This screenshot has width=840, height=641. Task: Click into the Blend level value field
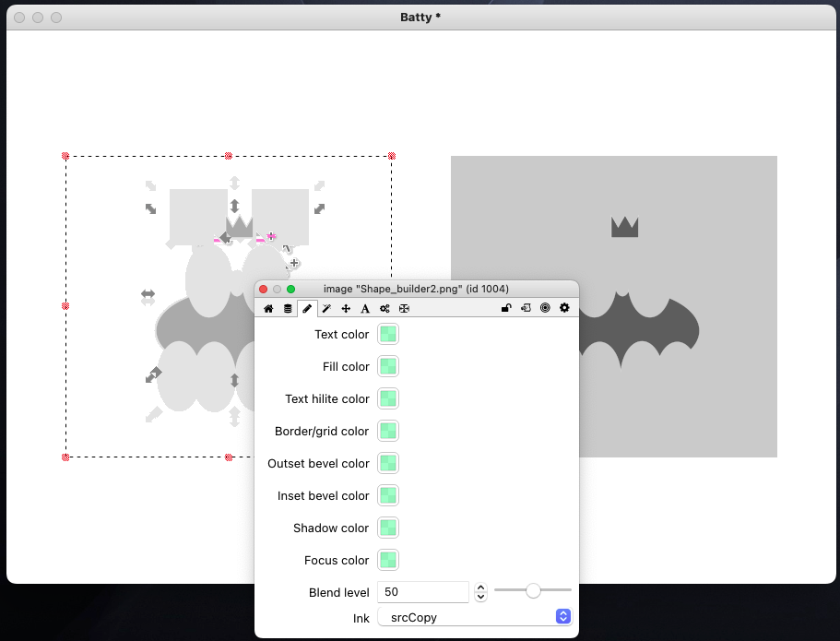423,592
